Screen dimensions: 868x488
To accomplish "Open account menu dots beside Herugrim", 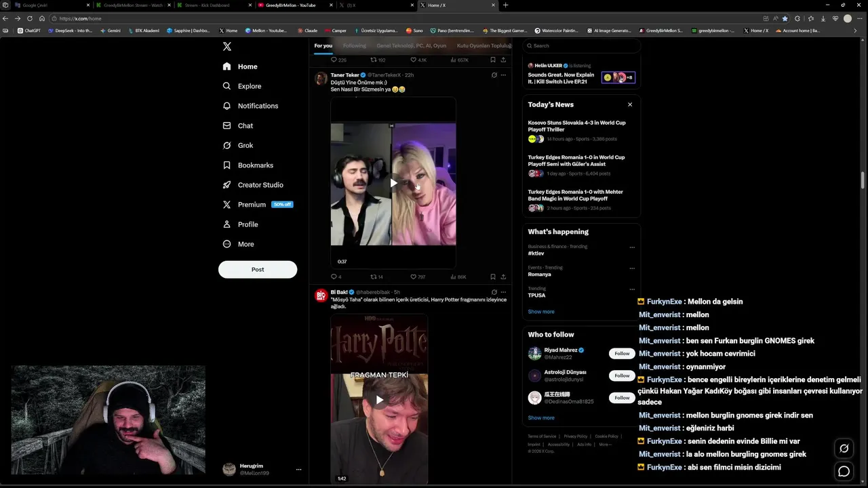I will (298, 469).
